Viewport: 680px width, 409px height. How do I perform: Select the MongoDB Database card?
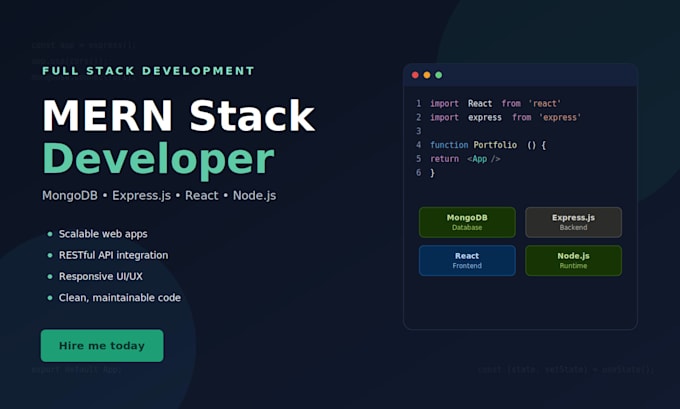point(467,222)
